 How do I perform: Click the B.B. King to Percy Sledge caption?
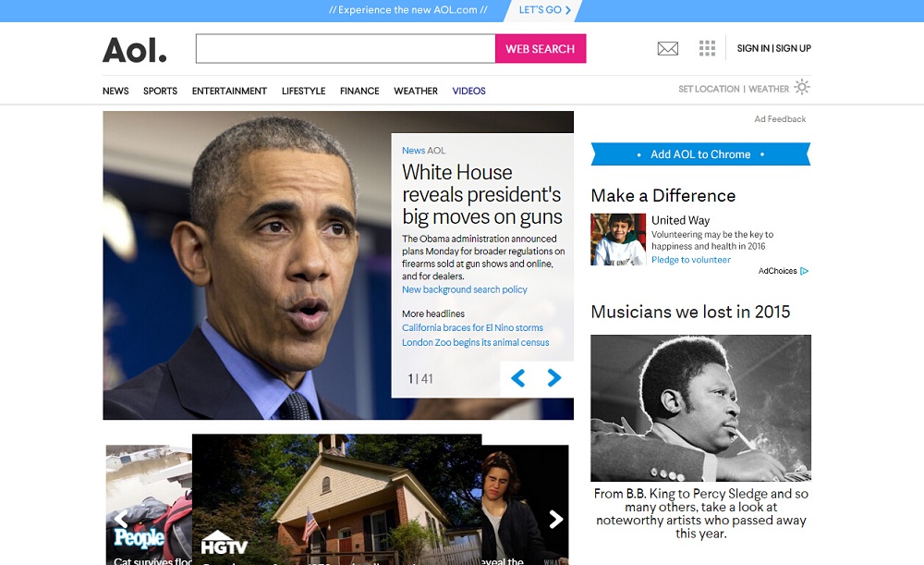(700, 513)
